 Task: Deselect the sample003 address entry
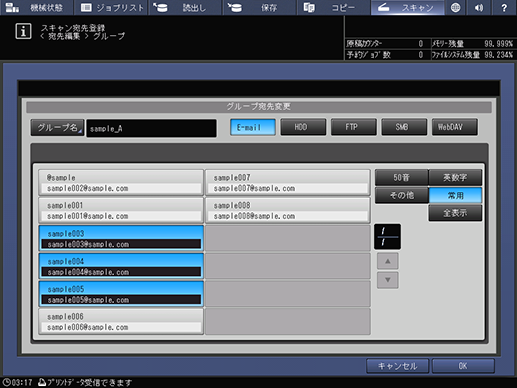pos(121,238)
